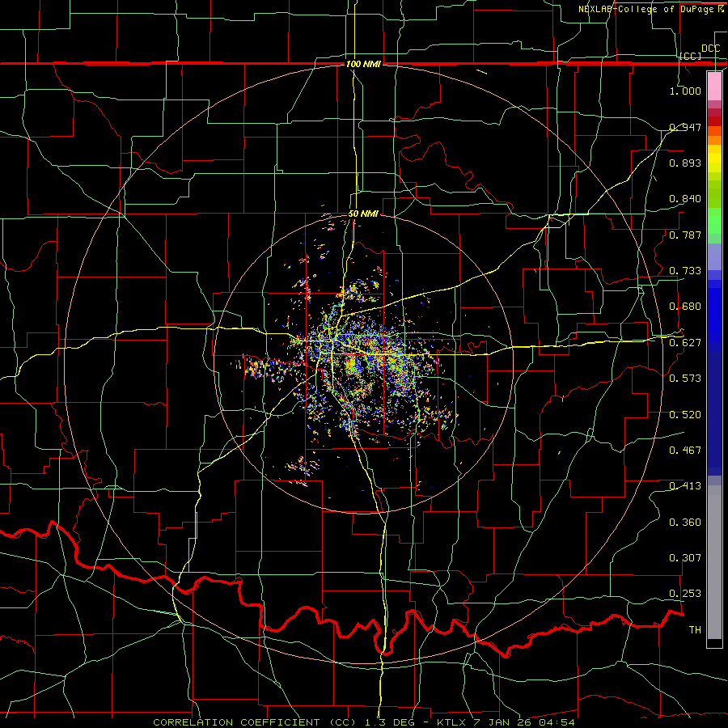The height and width of the screenshot is (728, 728).
Task: Click the 0.573 scale value
Action: 685,378
